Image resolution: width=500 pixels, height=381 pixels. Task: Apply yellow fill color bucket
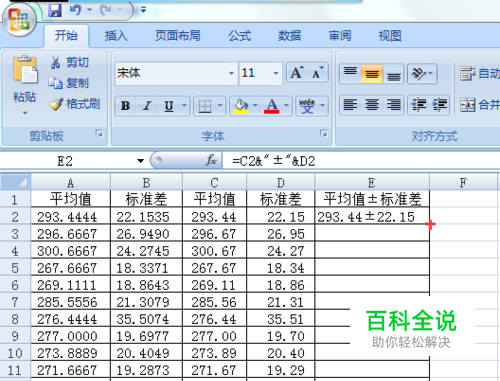[x=241, y=106]
